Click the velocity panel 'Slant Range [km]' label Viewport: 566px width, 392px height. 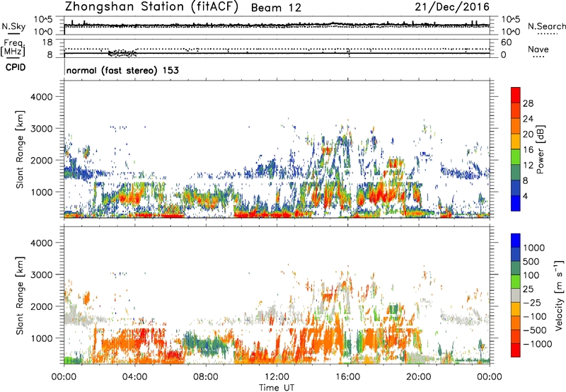pos(20,295)
